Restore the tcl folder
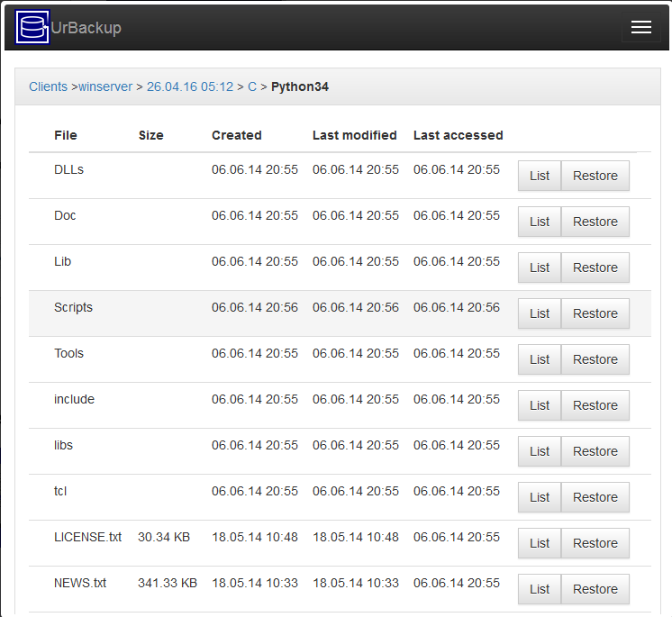 (x=595, y=497)
